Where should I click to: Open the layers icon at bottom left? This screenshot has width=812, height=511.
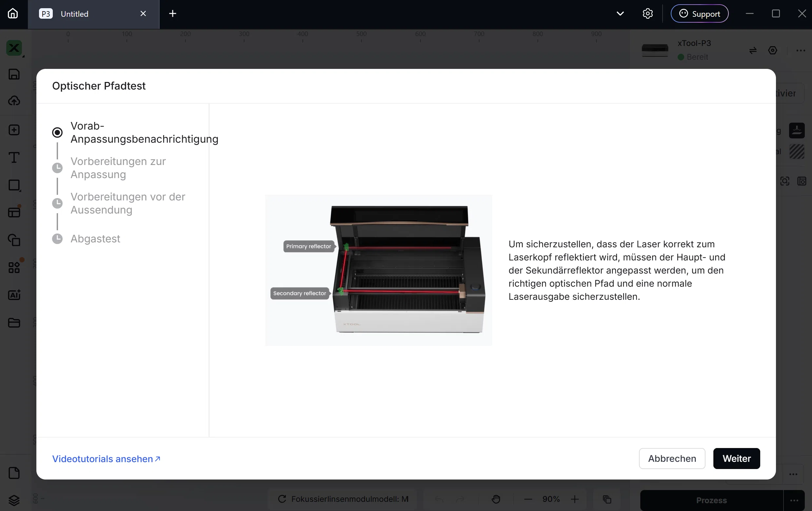pyautogui.click(x=14, y=500)
